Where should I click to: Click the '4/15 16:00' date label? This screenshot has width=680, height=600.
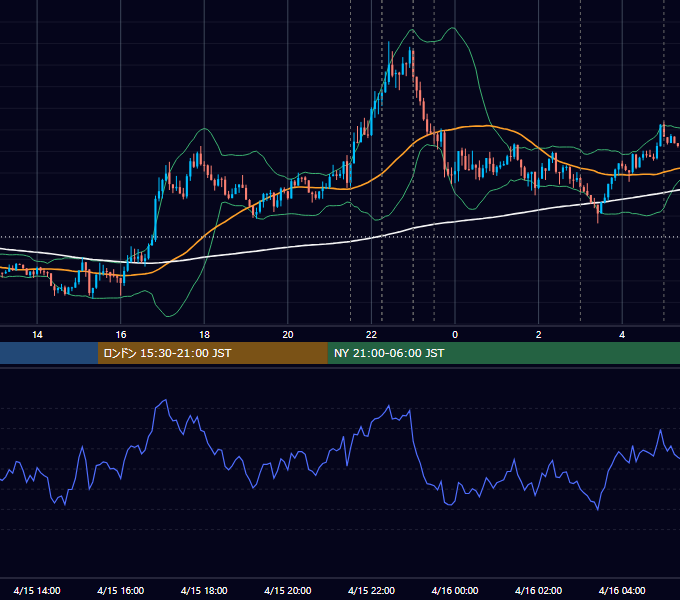(x=121, y=590)
